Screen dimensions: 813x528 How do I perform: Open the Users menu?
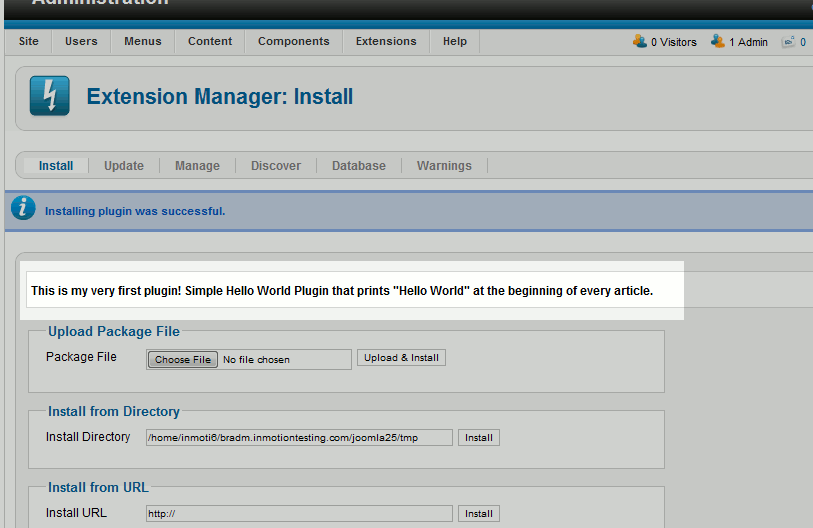pyautogui.click(x=81, y=41)
